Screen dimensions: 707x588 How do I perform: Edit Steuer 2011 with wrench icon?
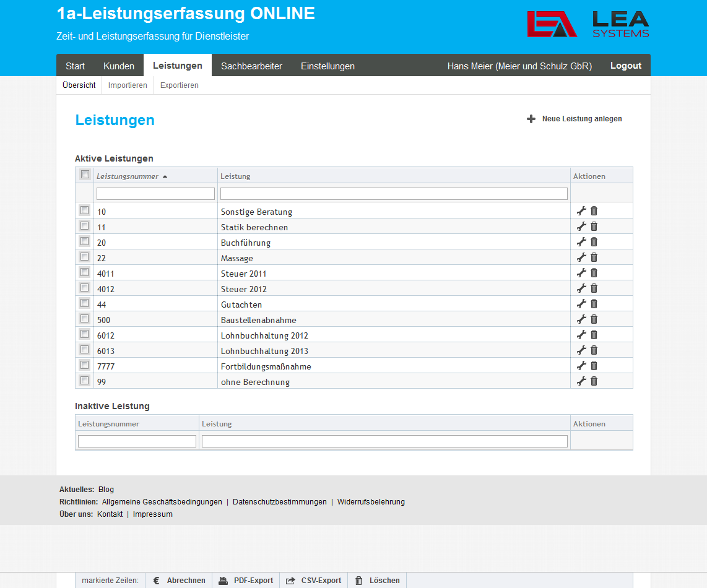pyautogui.click(x=581, y=272)
